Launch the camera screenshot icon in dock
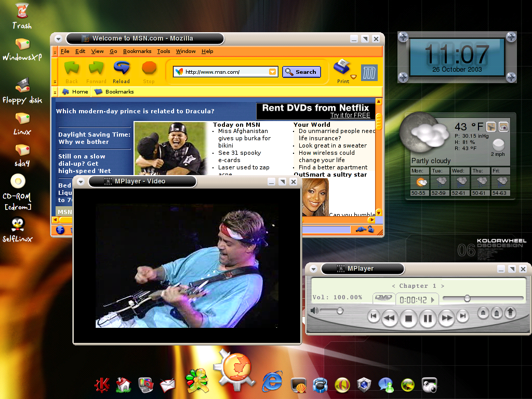The width and height of the screenshot is (532, 399). (429, 385)
